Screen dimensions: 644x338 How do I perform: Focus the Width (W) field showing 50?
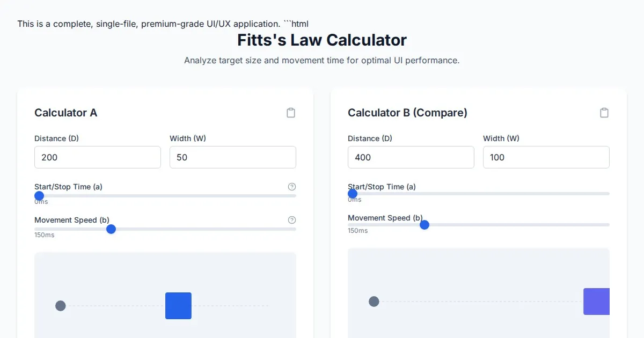232,158
